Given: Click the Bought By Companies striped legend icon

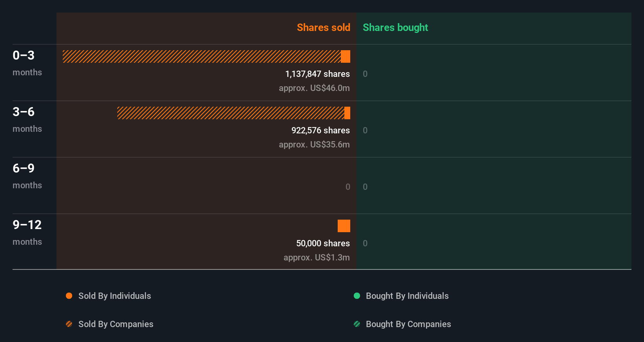Looking at the screenshot, I should point(357,324).
